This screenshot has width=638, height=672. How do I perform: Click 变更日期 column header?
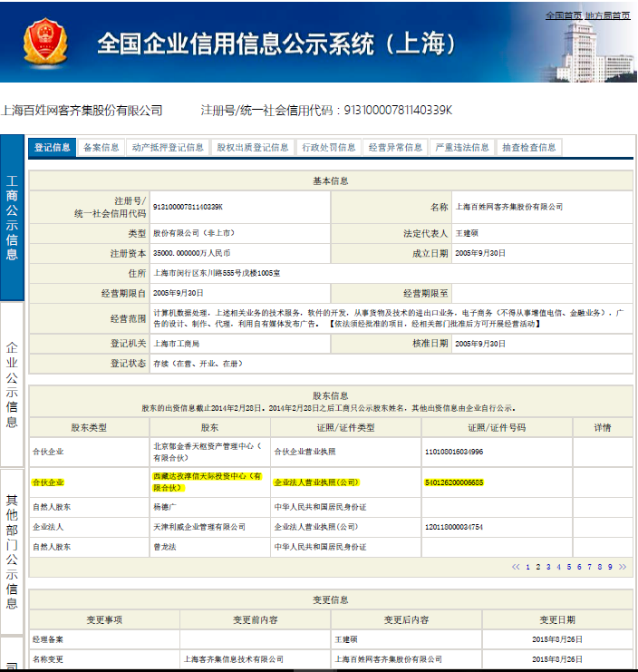pos(557,619)
